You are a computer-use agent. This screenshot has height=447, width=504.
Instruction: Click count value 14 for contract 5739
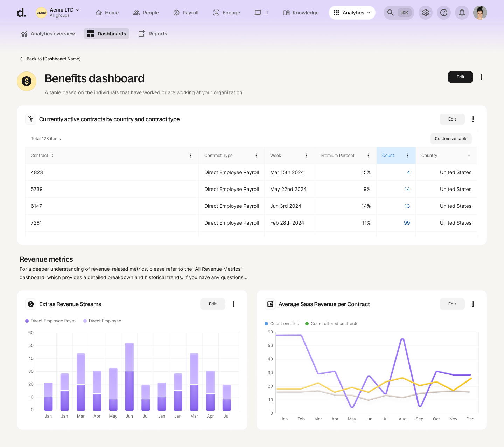pos(407,189)
